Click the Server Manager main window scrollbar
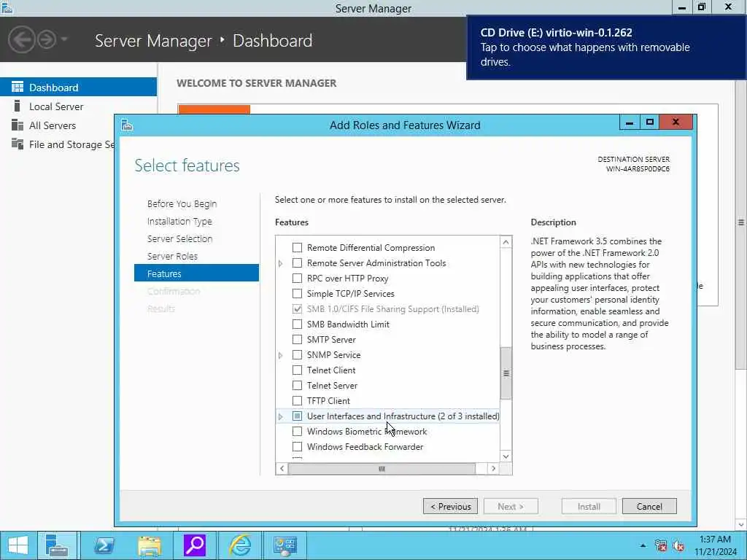The image size is (747, 560). (x=741, y=224)
